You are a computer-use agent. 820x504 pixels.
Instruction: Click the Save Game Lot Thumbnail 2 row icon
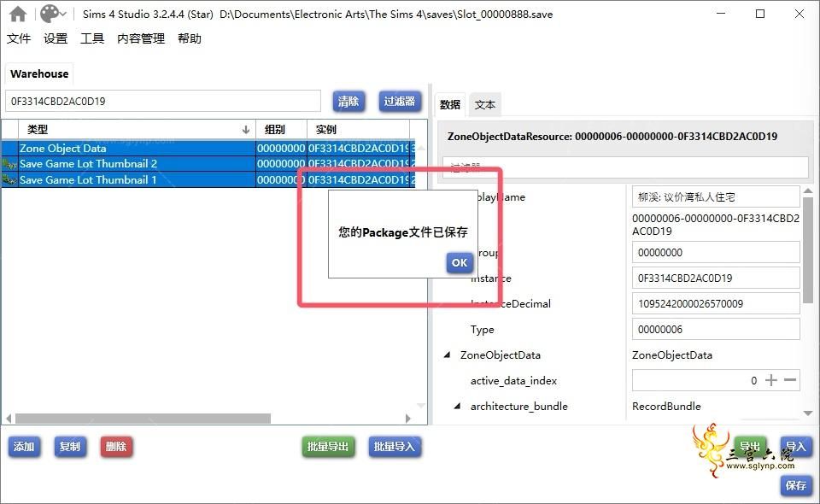(9, 164)
